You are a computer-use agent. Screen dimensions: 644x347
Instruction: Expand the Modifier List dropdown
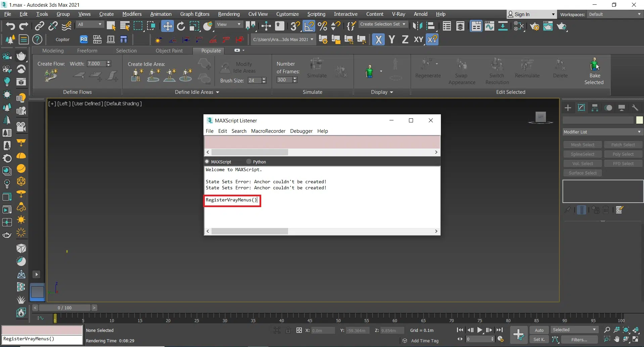(x=602, y=132)
